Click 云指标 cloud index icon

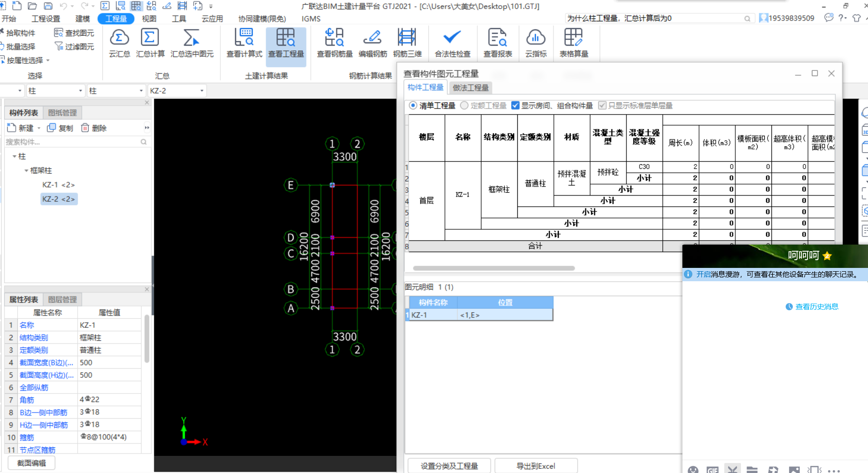[536, 43]
